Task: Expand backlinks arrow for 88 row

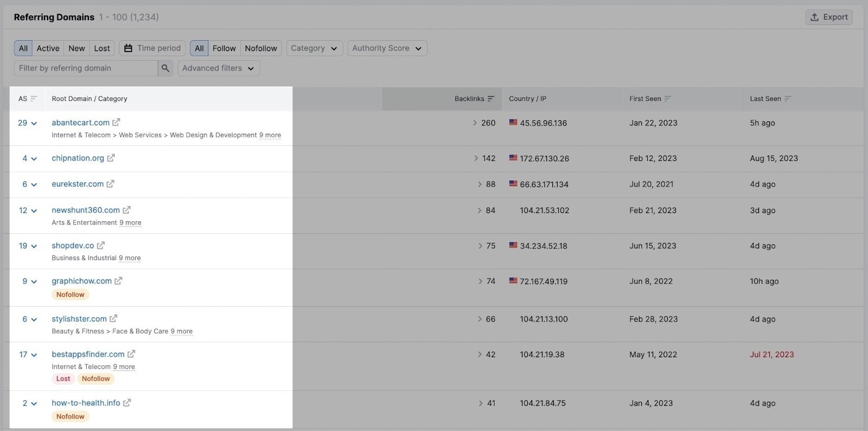Action: pyautogui.click(x=480, y=184)
